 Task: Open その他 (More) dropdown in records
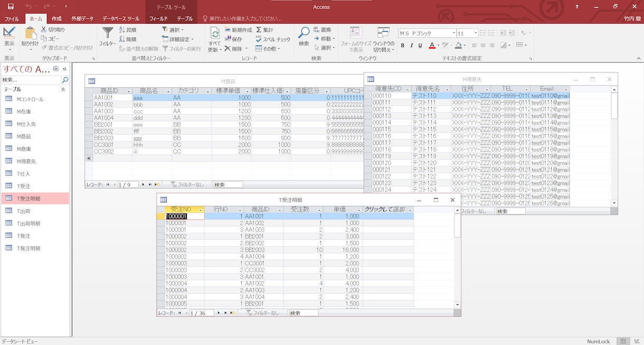[x=268, y=49]
